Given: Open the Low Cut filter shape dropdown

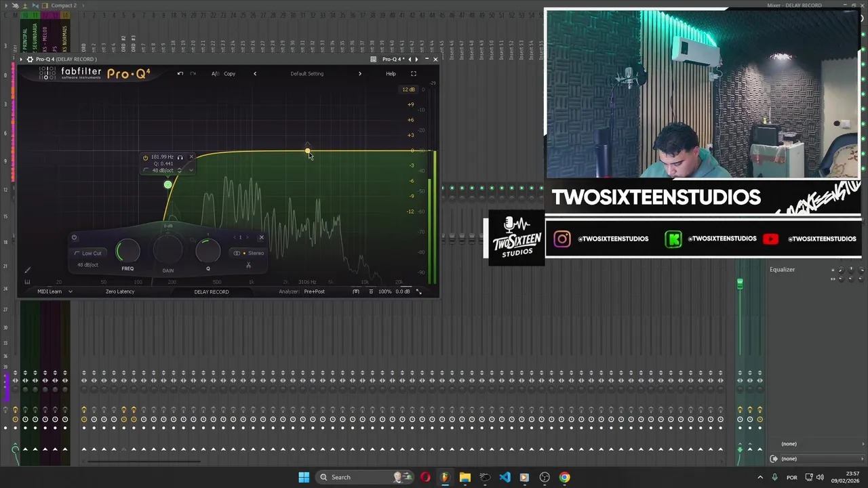Looking at the screenshot, I should [88, 253].
